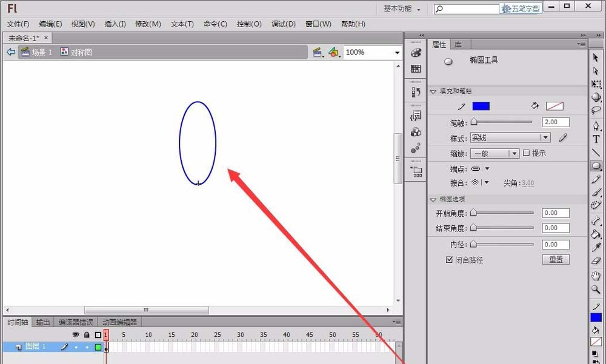606x364 pixels.
Task: Select the Free Transform tool
Action: (x=596, y=84)
